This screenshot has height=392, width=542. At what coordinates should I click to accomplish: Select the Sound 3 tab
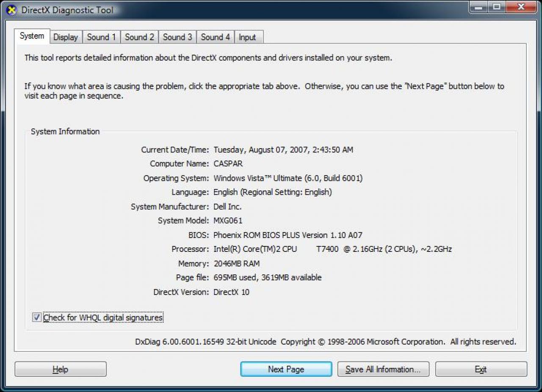(x=177, y=37)
